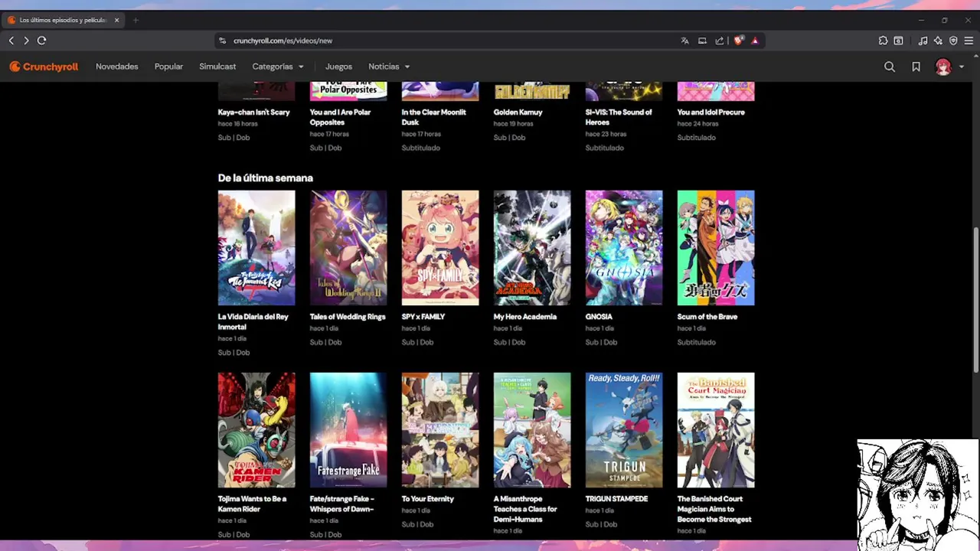Reload the page with the refresh icon
Image resolution: width=980 pixels, height=551 pixels.
click(x=42, y=41)
